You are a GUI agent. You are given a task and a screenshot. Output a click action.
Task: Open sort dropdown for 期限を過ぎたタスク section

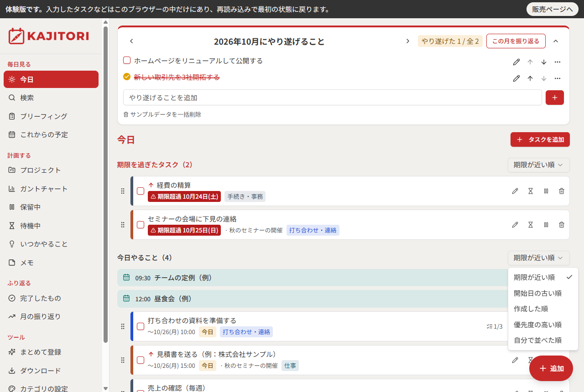(539, 165)
